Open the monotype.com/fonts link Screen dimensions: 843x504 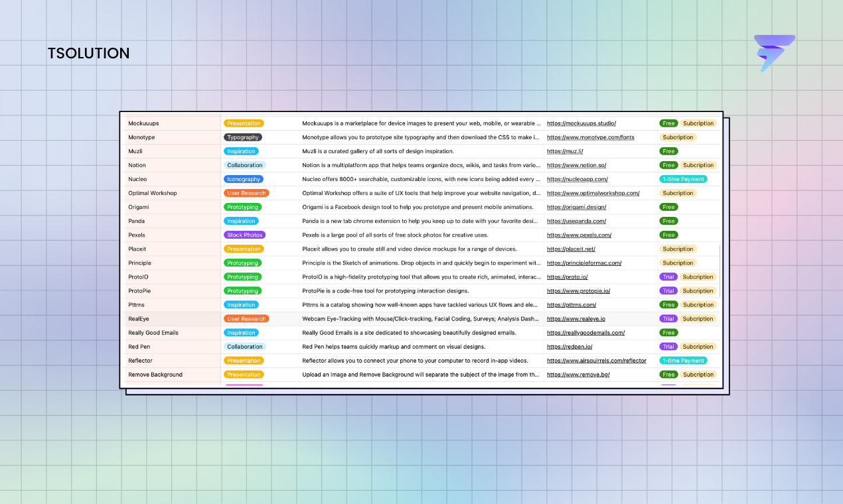pos(591,137)
